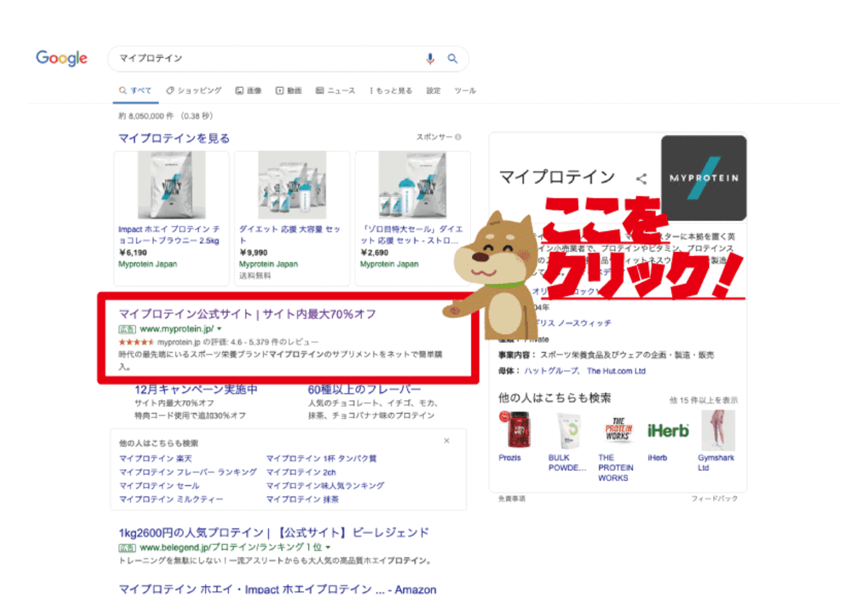Viewport: 868px width, 614px height.
Task: Search for マイプロテイン ミルクティー
Action: (x=171, y=499)
